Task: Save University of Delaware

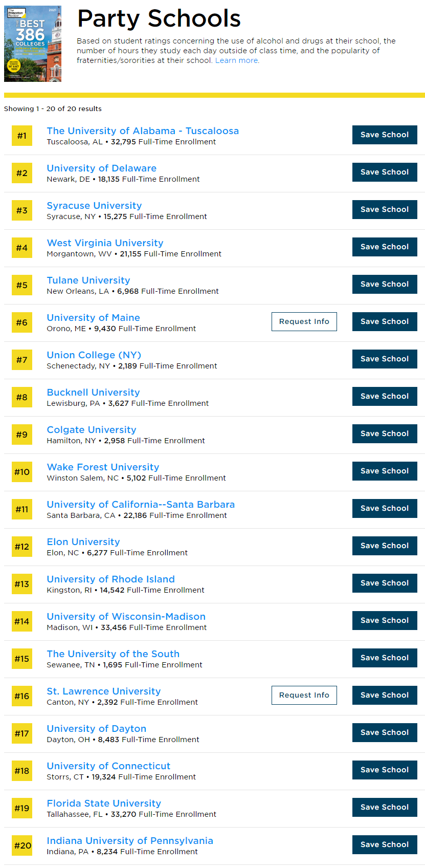Action: click(x=385, y=172)
